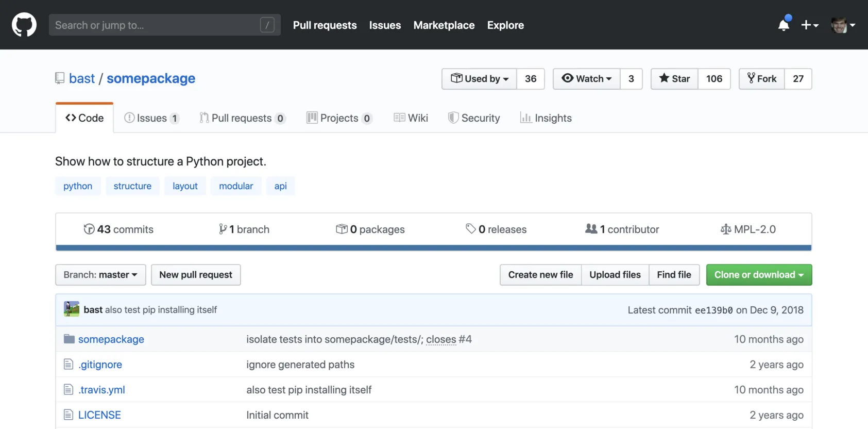View the 1 branch list
The image size is (868, 429).
pyautogui.click(x=244, y=229)
